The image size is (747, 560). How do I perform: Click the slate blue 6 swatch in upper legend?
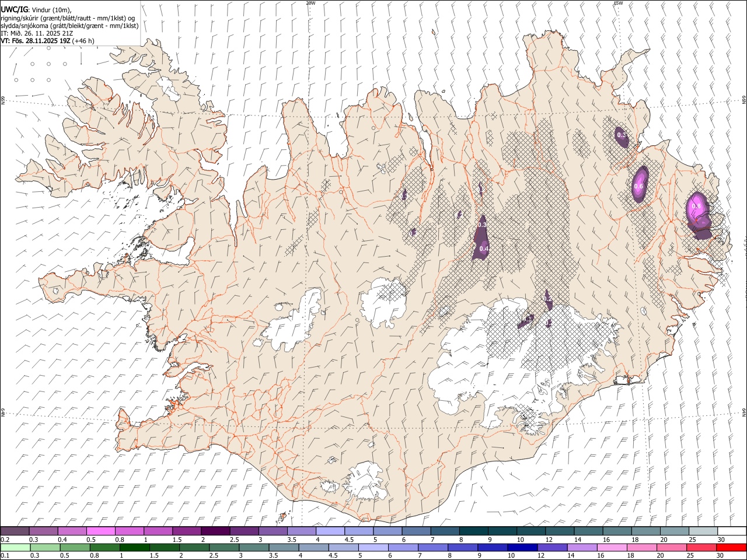pyautogui.click(x=417, y=531)
